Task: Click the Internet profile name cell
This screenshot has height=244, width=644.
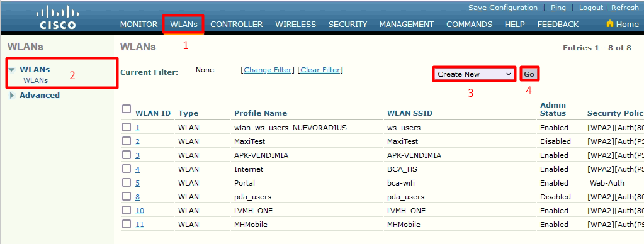Action: 249,169
